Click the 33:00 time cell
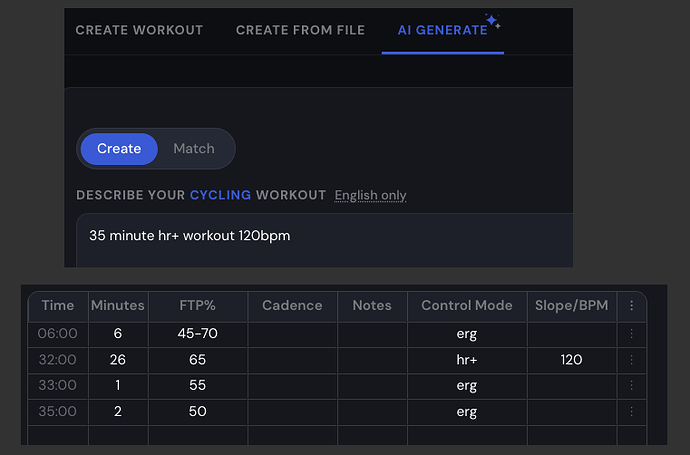The image size is (690, 455). 58,385
